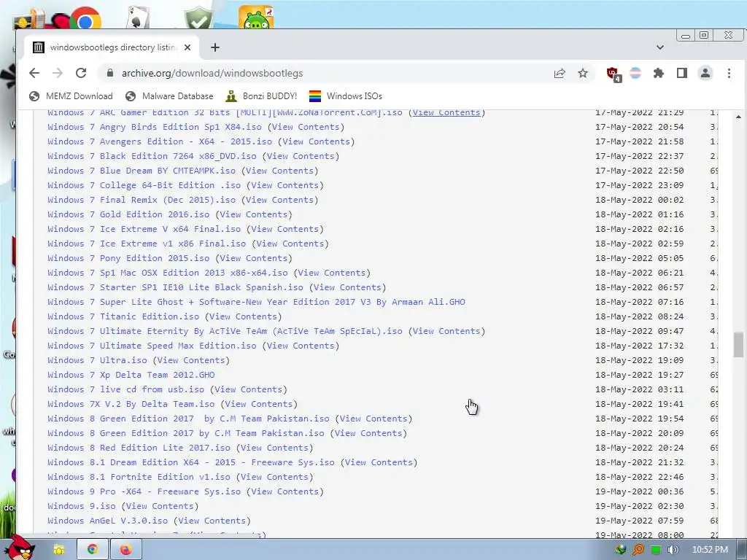Open the Chrome profile avatar
This screenshot has height=560, width=747.
click(705, 74)
